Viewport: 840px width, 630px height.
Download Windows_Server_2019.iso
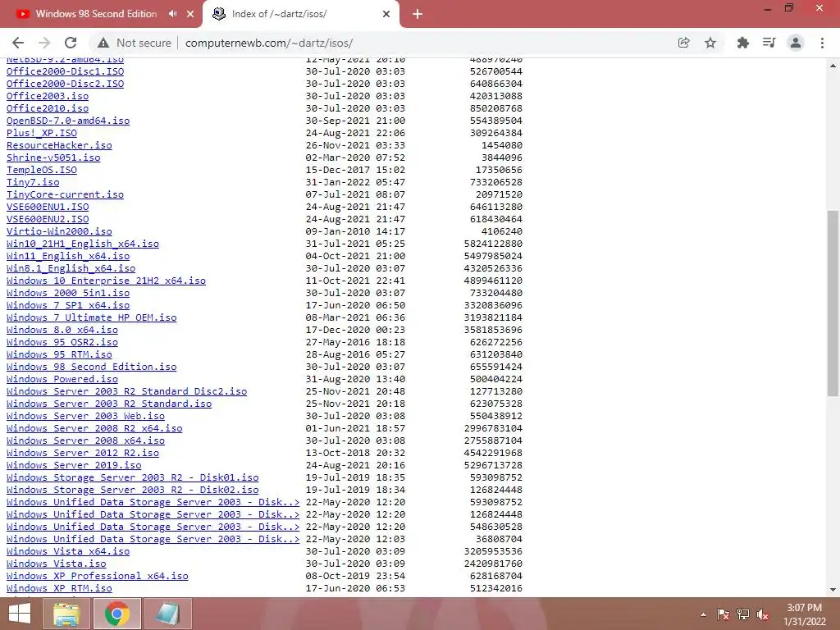click(74, 466)
